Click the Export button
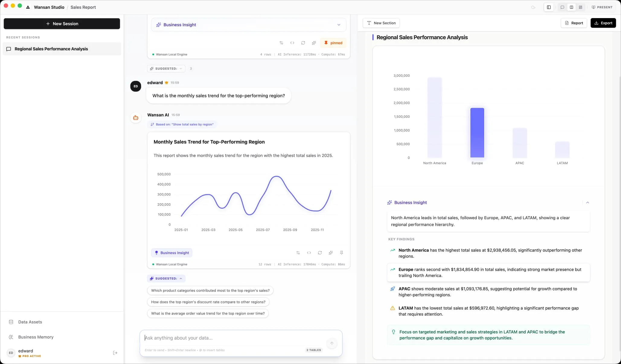This screenshot has height=364, width=621. click(603, 23)
